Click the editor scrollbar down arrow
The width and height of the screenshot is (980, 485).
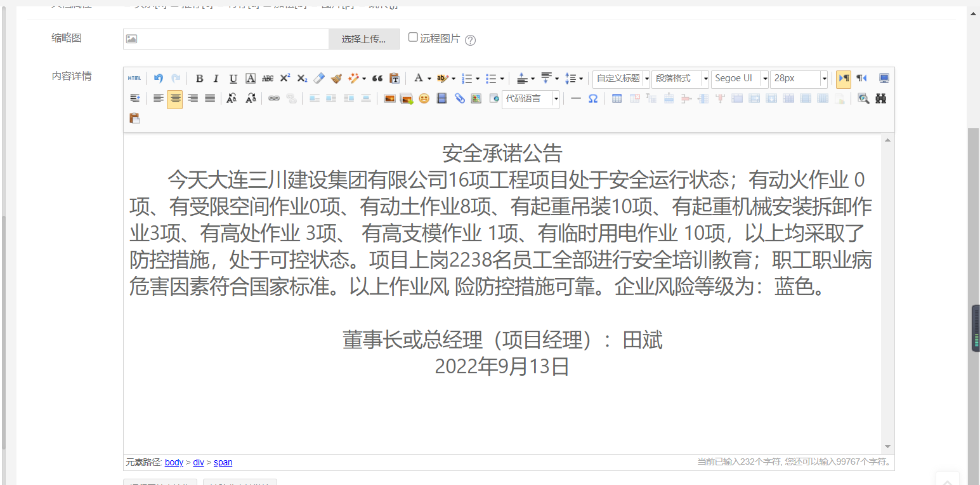click(887, 447)
